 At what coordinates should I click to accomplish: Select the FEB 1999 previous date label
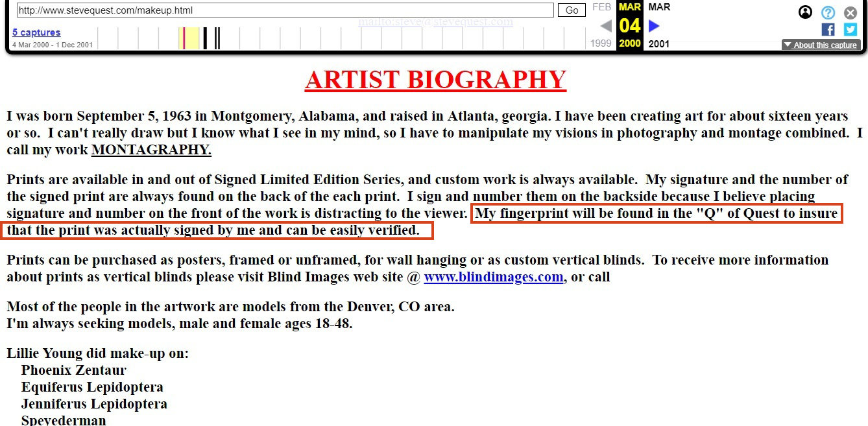601,25
